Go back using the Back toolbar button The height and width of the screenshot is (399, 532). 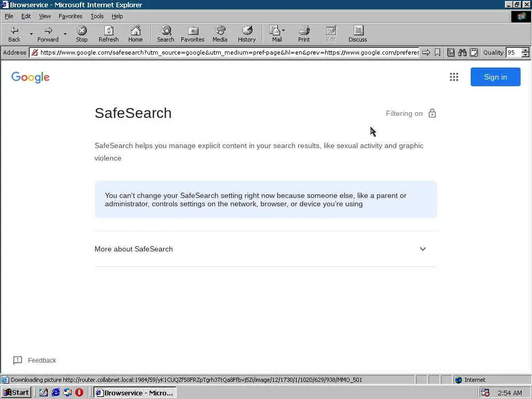[14, 34]
